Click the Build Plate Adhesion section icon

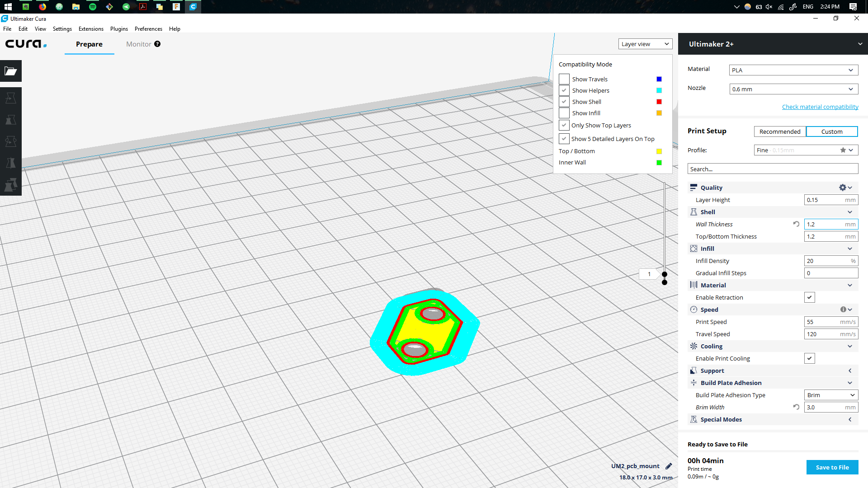tap(693, 383)
